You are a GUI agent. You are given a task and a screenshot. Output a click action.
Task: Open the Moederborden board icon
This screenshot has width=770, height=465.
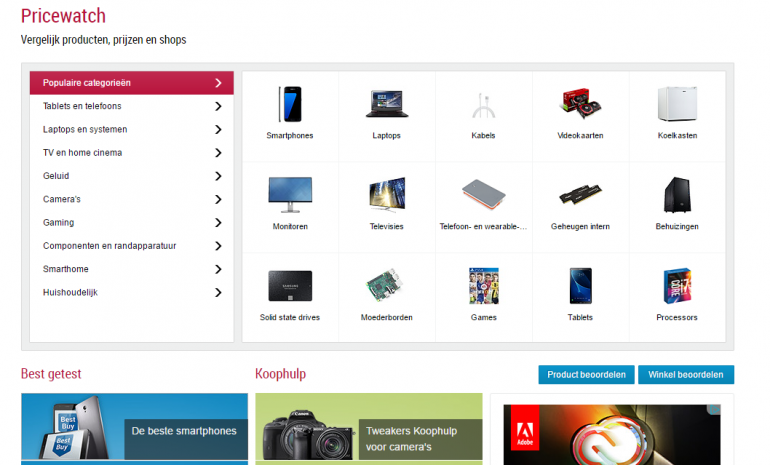pos(385,285)
